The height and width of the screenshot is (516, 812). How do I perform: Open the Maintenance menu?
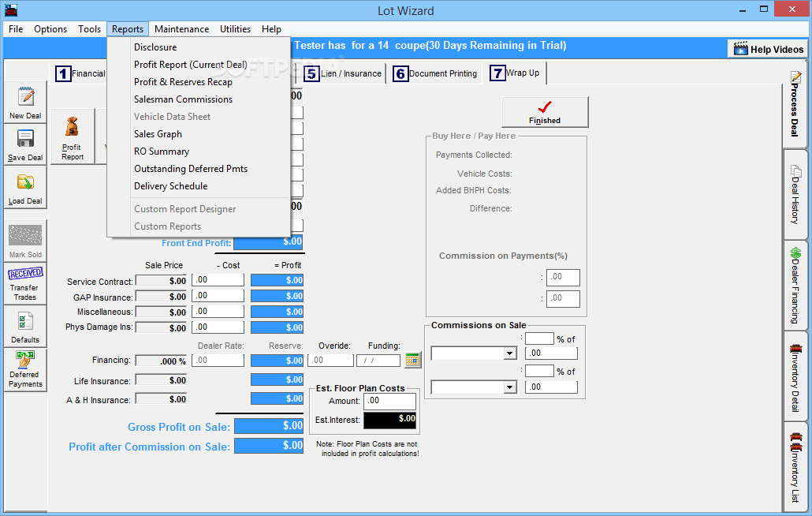pyautogui.click(x=181, y=29)
